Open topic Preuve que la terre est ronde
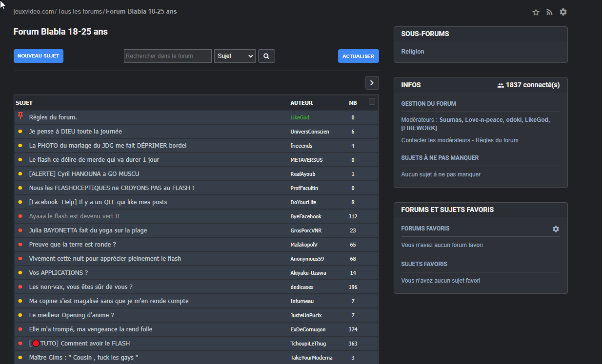This screenshot has height=364, width=602. [x=72, y=245]
